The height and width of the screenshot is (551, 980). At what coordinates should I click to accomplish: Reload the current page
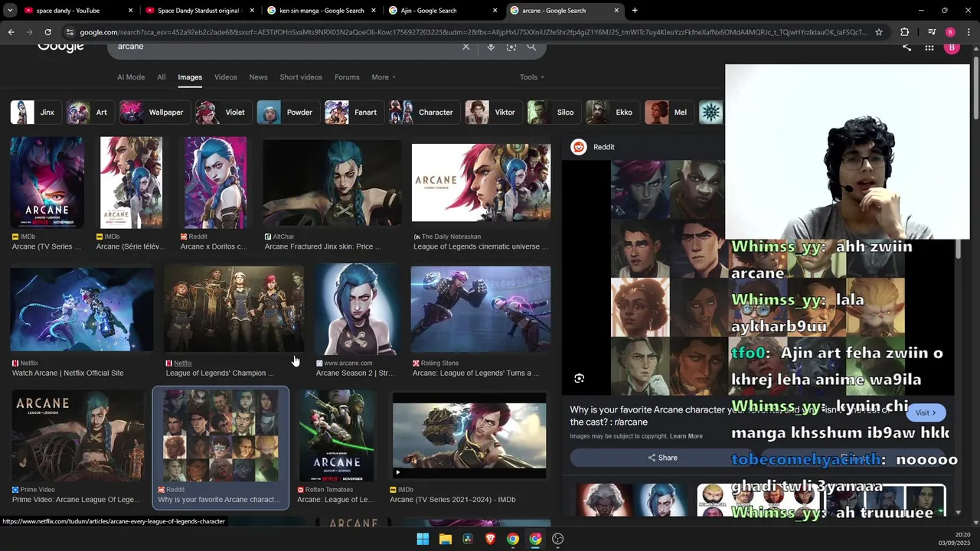(x=47, y=32)
